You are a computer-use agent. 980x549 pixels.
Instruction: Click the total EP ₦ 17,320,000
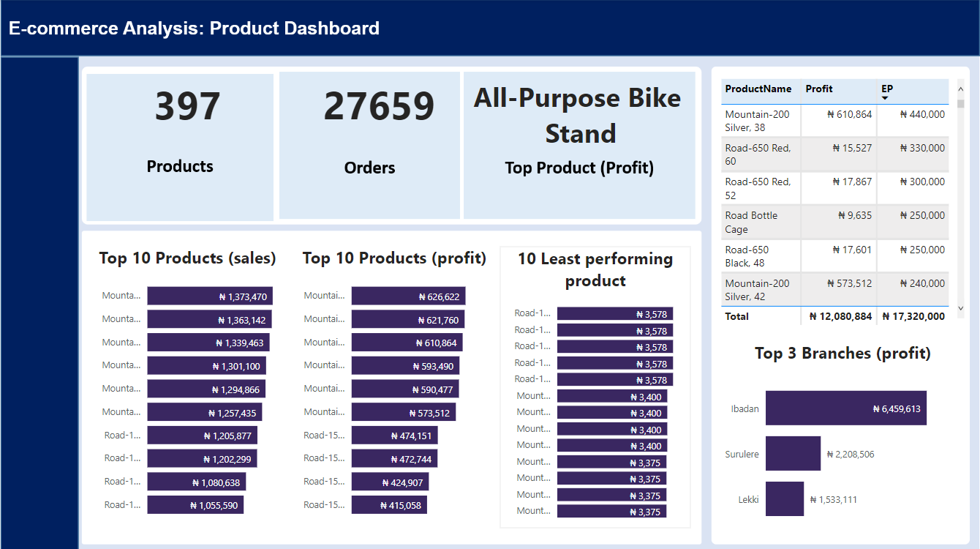tap(913, 316)
